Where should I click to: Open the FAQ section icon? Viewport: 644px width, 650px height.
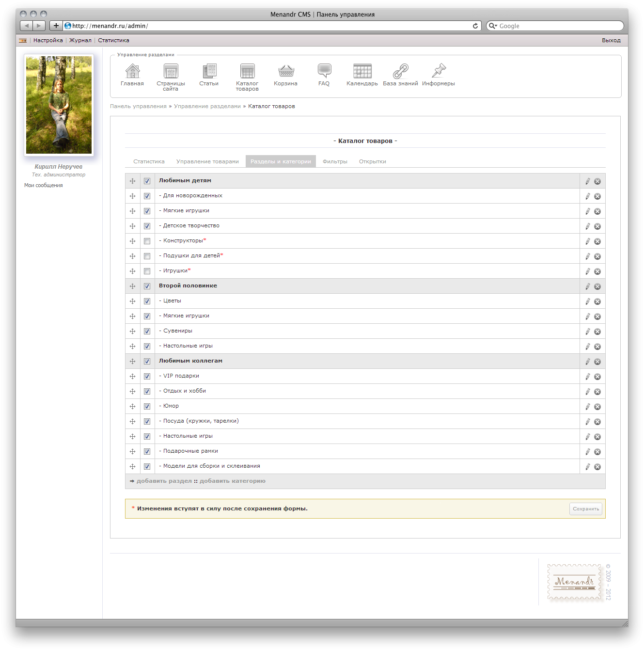point(323,71)
